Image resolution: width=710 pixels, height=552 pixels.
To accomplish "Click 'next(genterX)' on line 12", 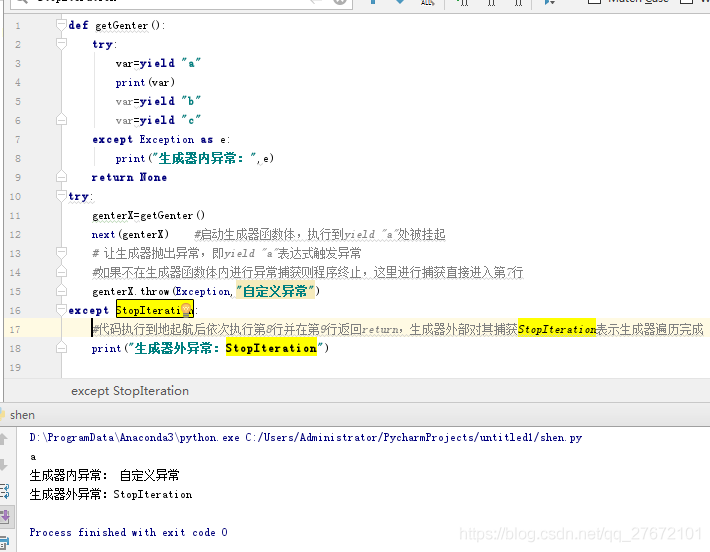I will tap(130, 235).
